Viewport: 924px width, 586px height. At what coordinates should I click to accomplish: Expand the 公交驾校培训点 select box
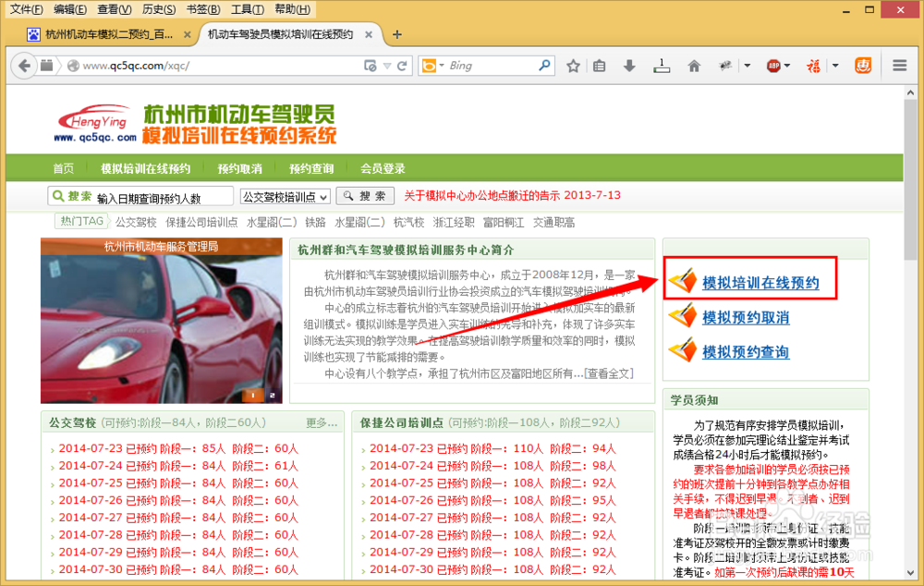pos(286,197)
